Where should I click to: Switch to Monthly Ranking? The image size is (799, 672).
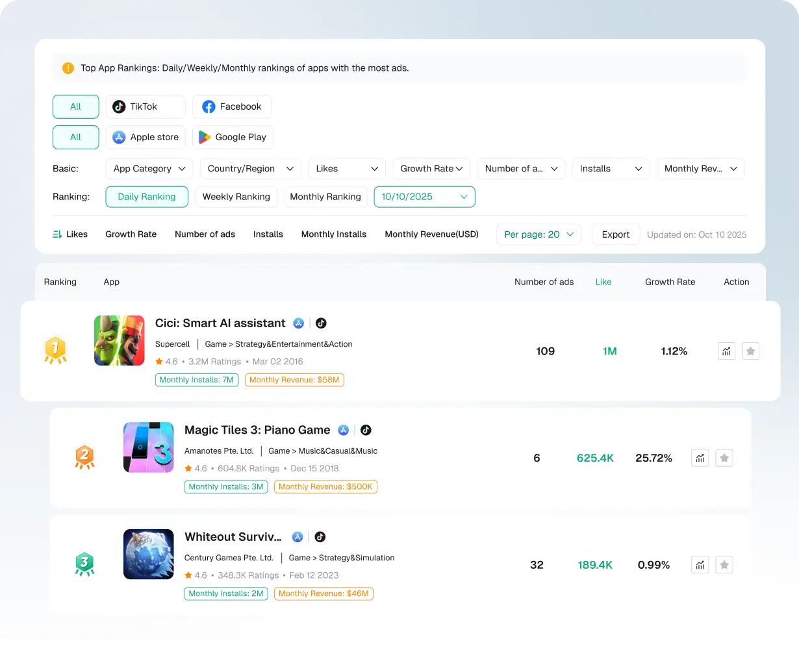[x=325, y=196]
